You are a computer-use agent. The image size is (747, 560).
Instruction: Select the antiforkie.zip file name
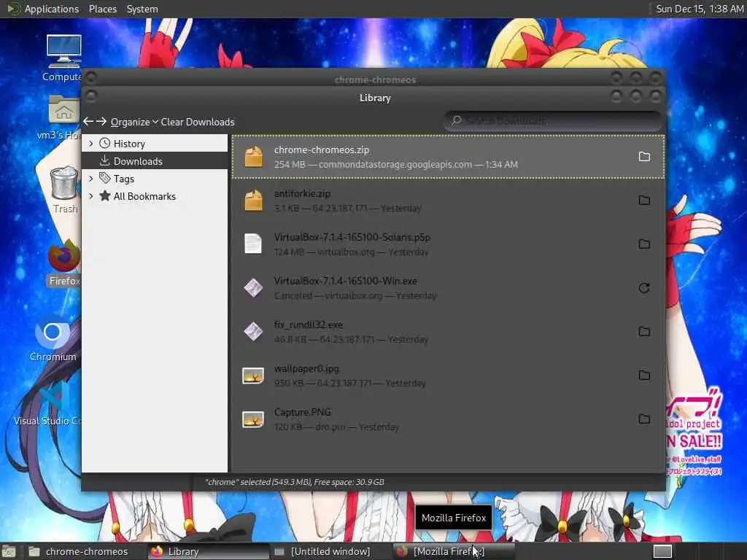(302, 193)
